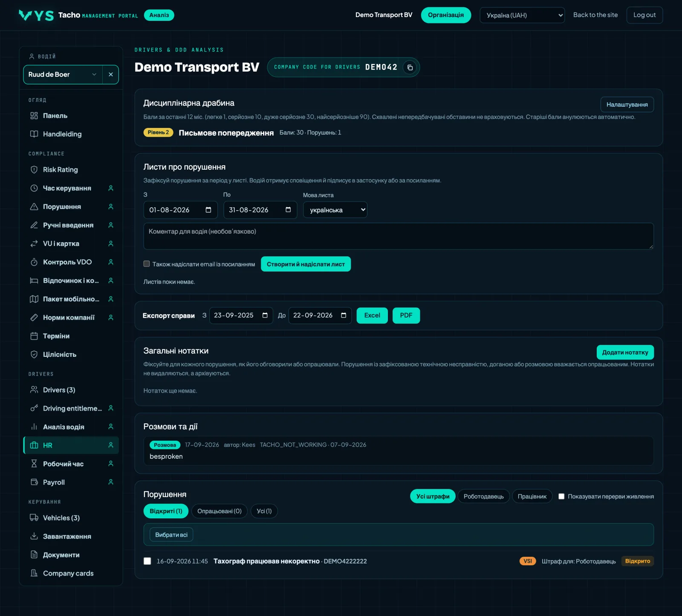
Task: Copy the company code DEMO42
Action: pyautogui.click(x=410, y=67)
